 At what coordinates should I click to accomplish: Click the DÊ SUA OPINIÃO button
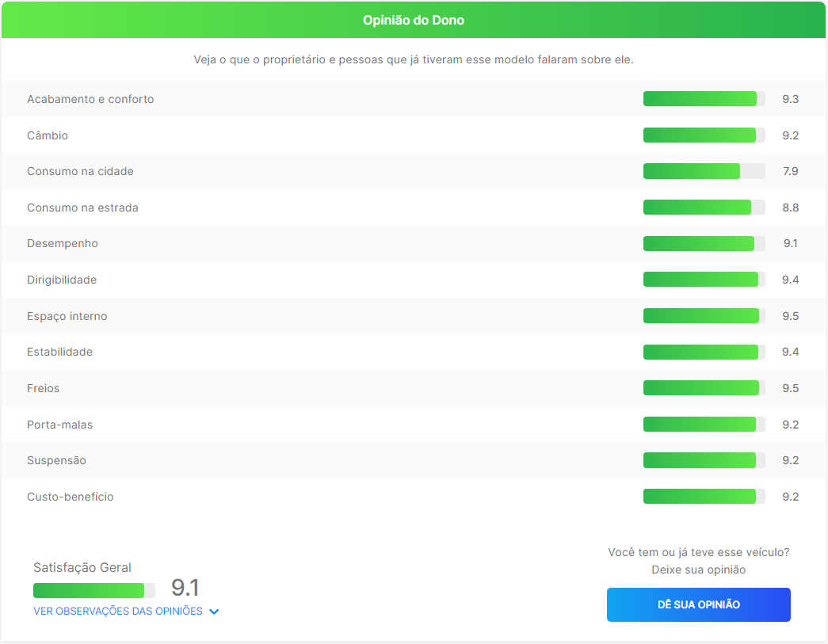pyautogui.click(x=698, y=604)
